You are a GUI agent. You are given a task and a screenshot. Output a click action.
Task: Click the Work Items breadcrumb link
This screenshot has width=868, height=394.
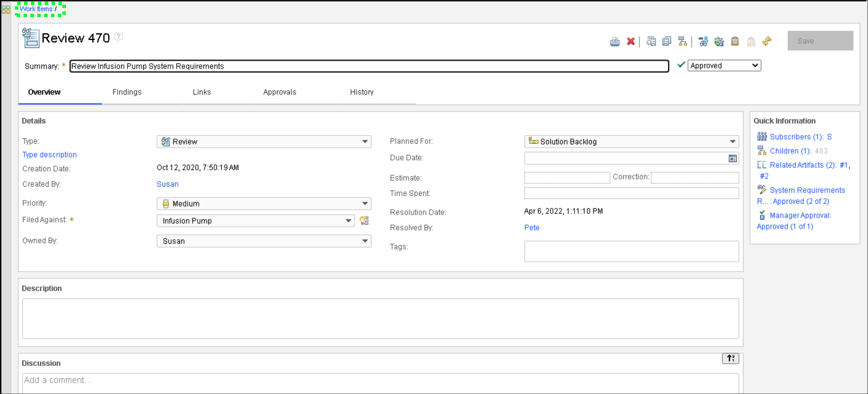(36, 9)
